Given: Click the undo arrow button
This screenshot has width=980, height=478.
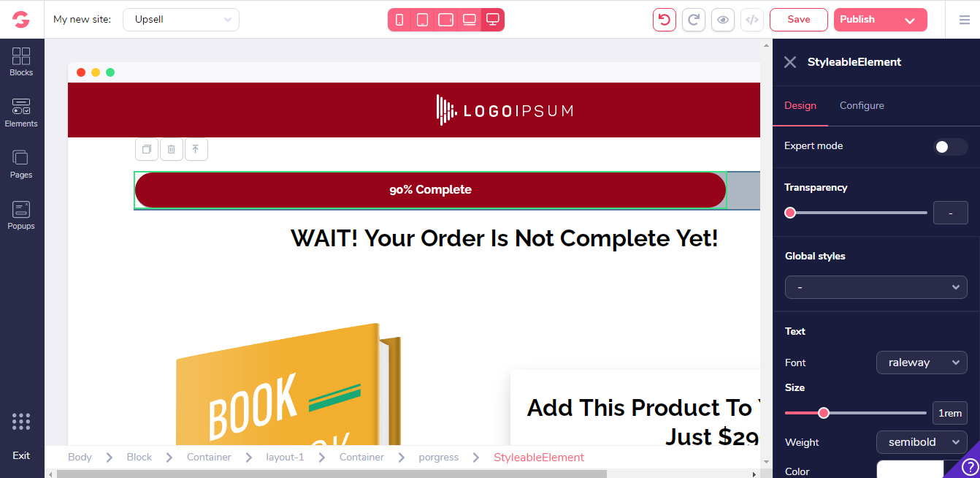Looking at the screenshot, I should 665,20.
